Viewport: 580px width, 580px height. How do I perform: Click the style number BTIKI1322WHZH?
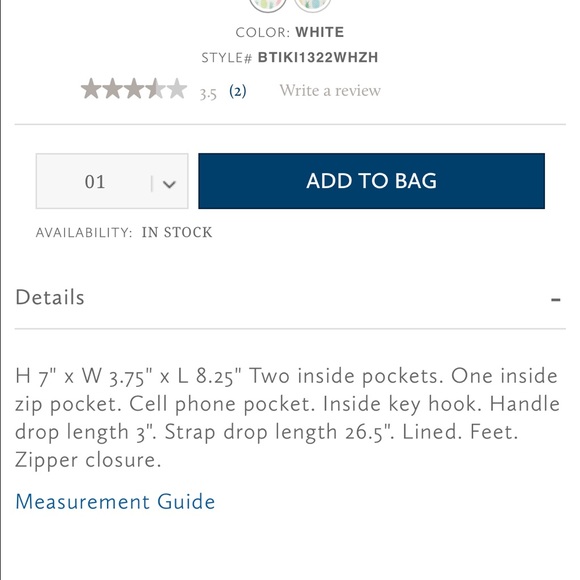pos(318,58)
